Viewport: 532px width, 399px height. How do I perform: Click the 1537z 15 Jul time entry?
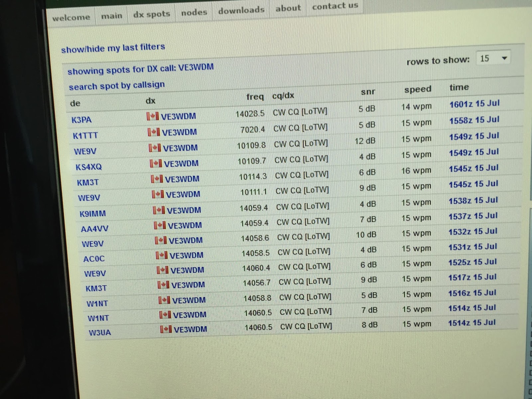(473, 216)
